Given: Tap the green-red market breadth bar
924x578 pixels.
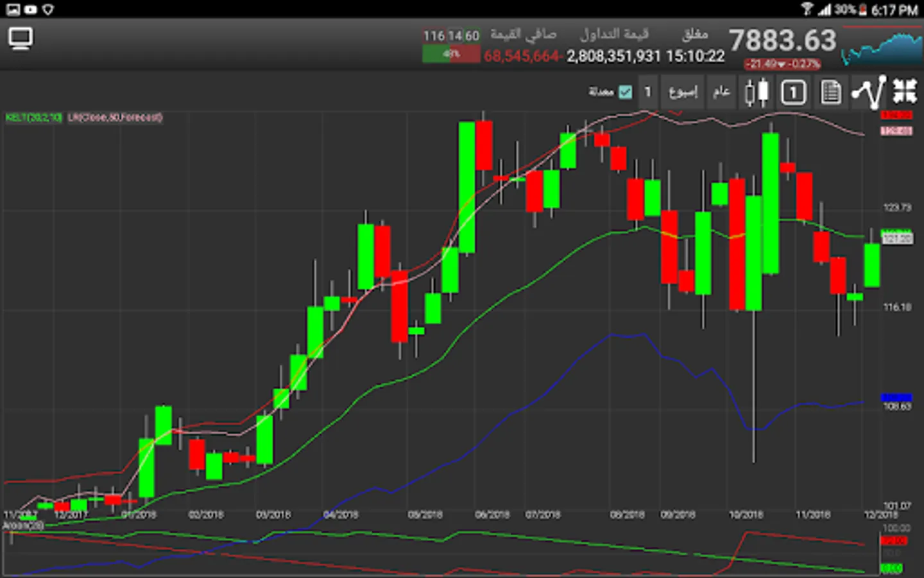Looking at the screenshot, I should (x=451, y=54).
